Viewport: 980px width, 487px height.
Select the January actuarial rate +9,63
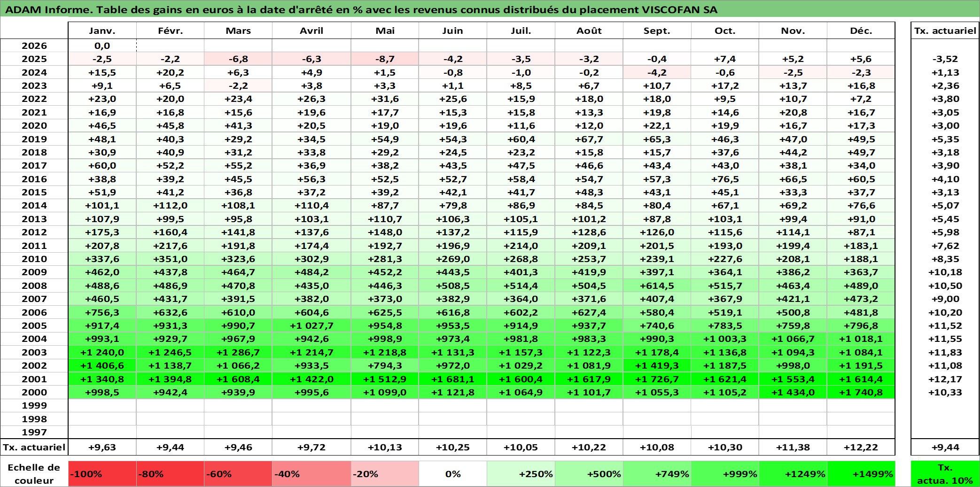pyautogui.click(x=102, y=447)
